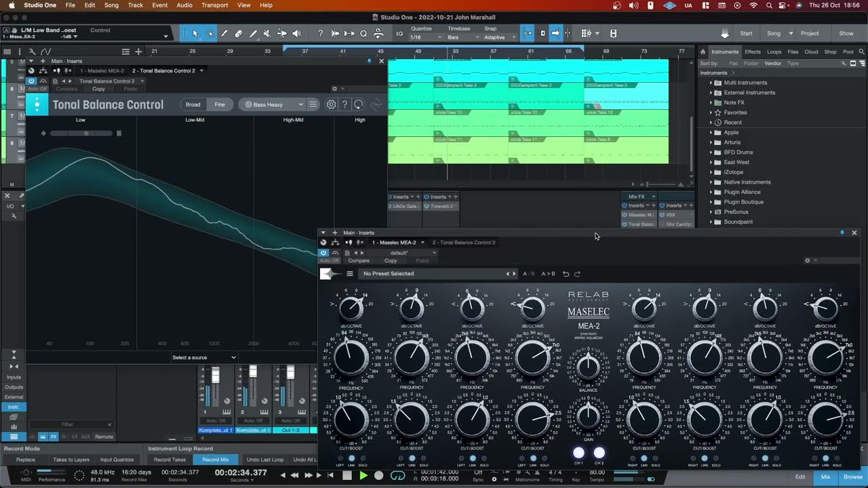
Task: Click the Record Mix button
Action: (216, 460)
